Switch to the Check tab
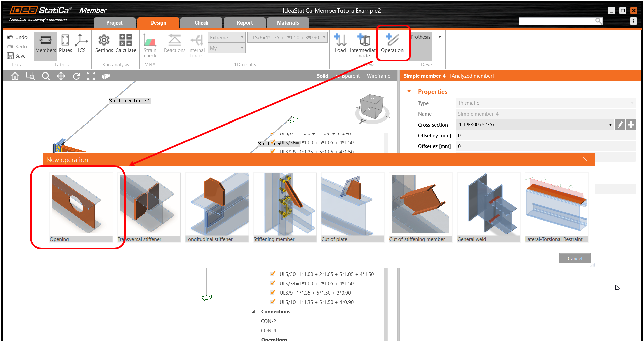 tap(201, 22)
